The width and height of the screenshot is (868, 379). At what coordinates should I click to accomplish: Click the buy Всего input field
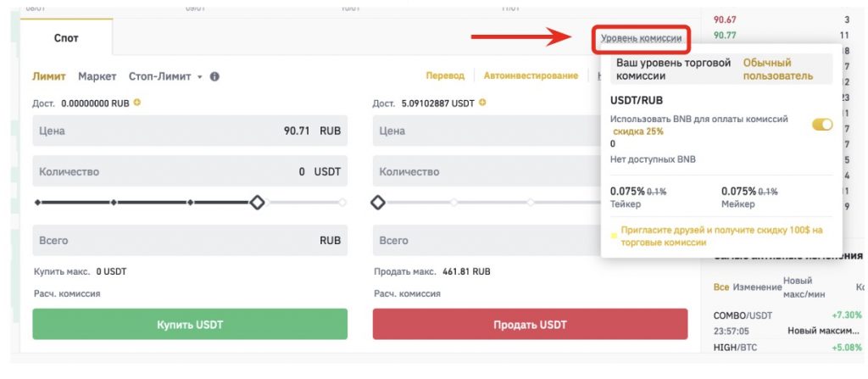click(190, 240)
